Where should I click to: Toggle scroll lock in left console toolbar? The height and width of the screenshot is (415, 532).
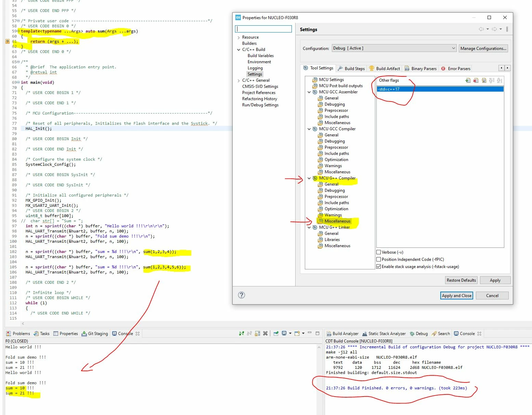tap(257, 333)
